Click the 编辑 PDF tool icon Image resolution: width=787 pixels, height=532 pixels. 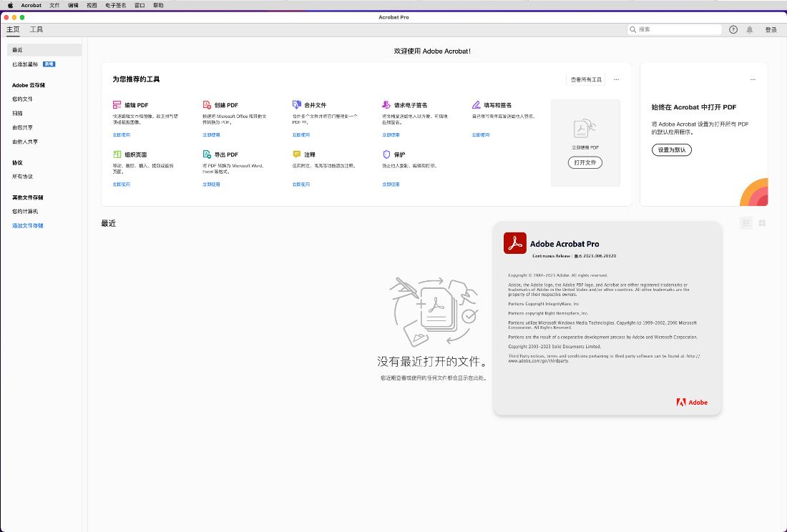pos(117,105)
